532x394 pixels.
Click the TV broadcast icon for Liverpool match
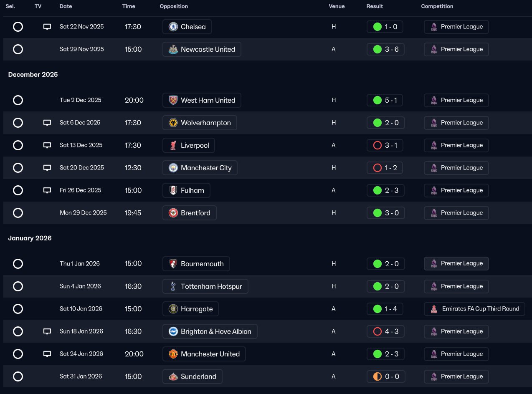tap(47, 145)
